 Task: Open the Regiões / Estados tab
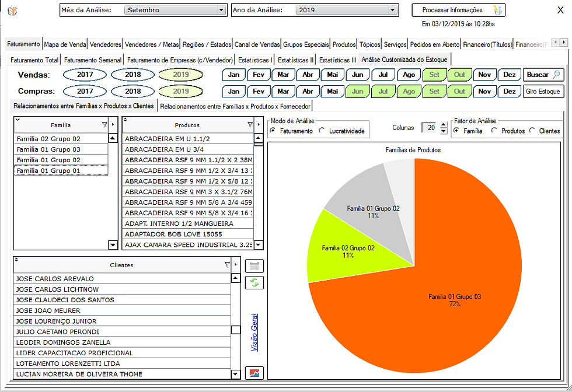pyautogui.click(x=207, y=44)
